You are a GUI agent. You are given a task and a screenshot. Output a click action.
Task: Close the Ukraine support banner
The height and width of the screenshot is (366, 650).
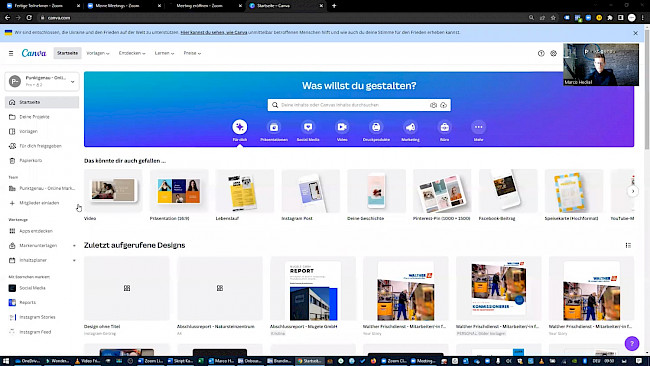click(x=635, y=33)
